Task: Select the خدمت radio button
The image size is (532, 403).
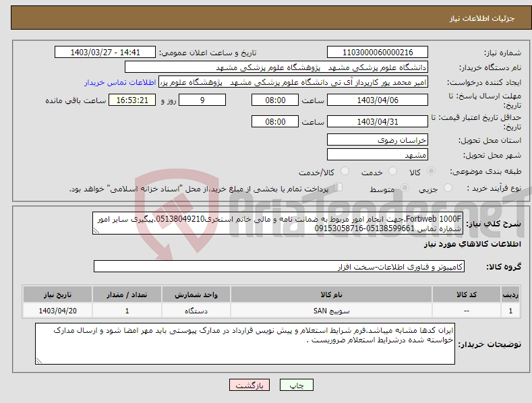Action: click(x=392, y=171)
